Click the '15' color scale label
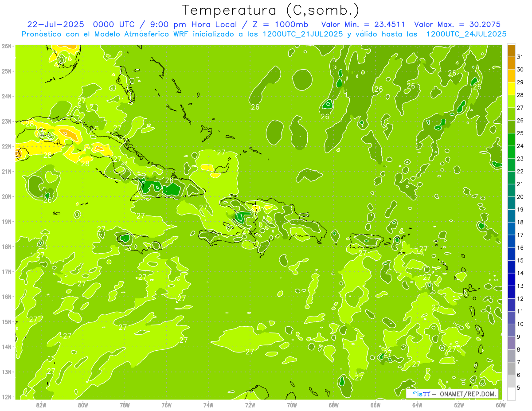 (520, 260)
